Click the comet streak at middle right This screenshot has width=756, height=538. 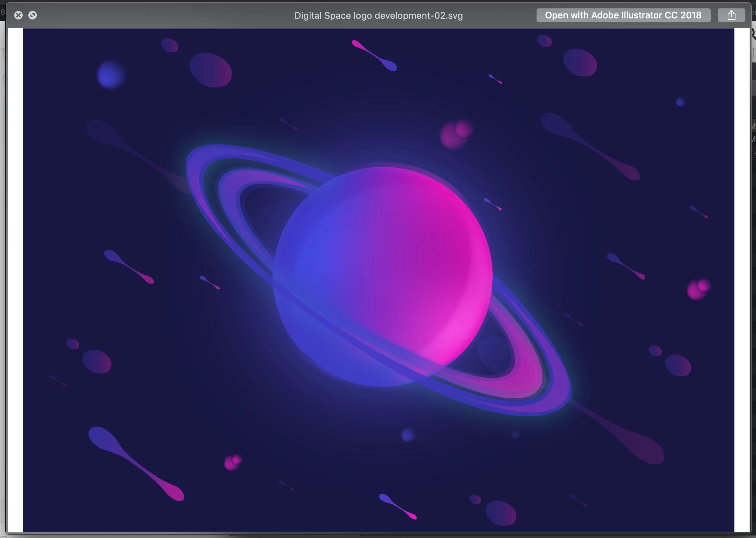tap(626, 266)
